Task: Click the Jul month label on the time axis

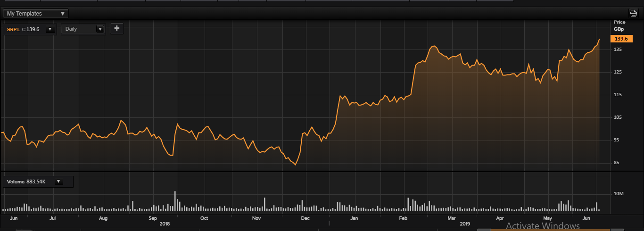Action: point(53,218)
